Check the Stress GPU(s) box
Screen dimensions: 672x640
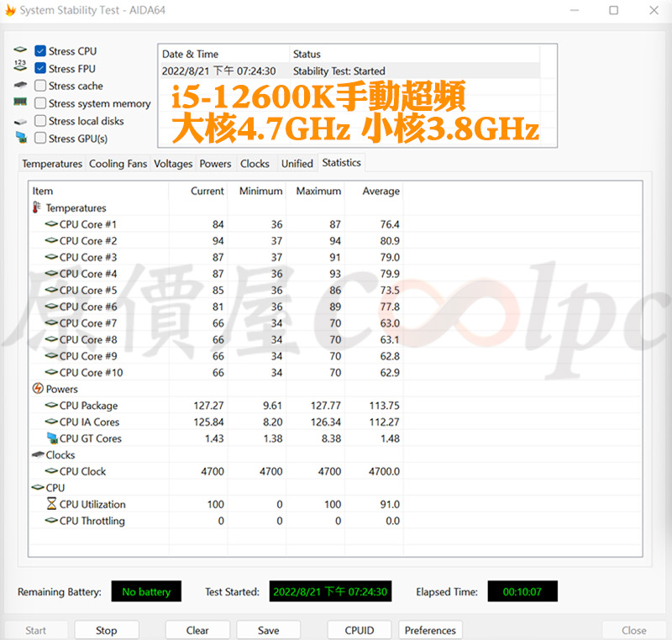[40, 138]
